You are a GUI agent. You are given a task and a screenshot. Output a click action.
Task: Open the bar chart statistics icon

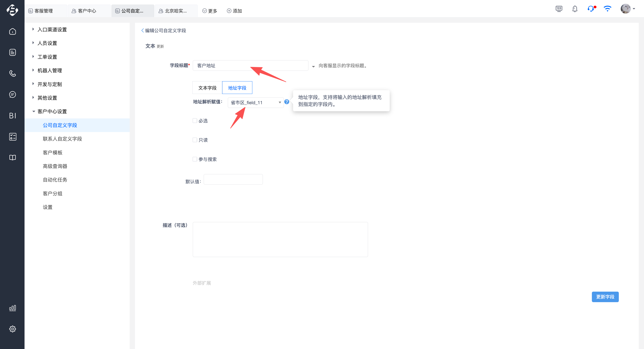[12, 308]
